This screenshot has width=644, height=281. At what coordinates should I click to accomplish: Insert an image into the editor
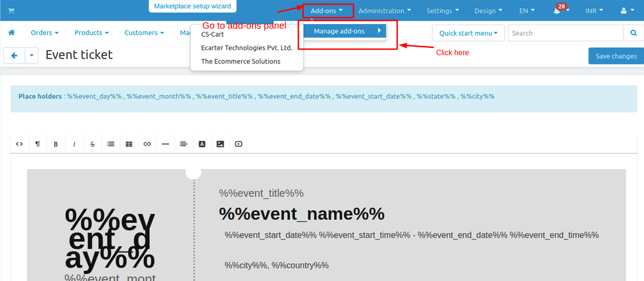pos(220,144)
